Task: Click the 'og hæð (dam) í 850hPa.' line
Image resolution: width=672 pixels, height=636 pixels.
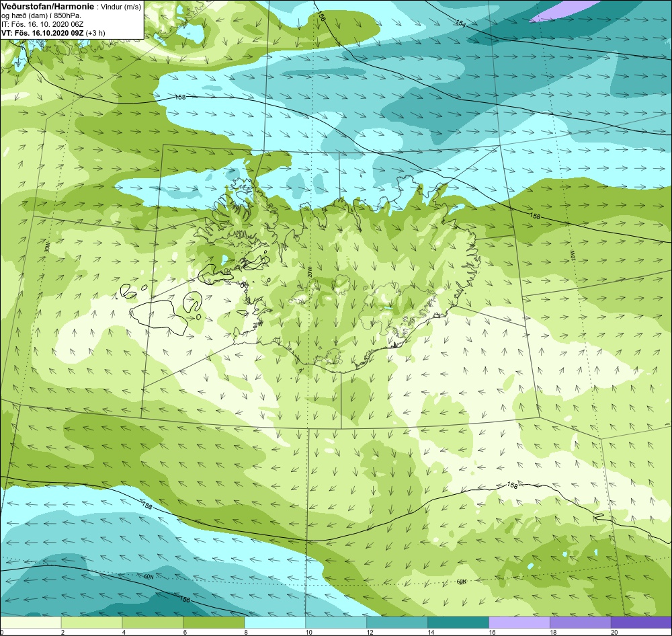Action: point(42,16)
